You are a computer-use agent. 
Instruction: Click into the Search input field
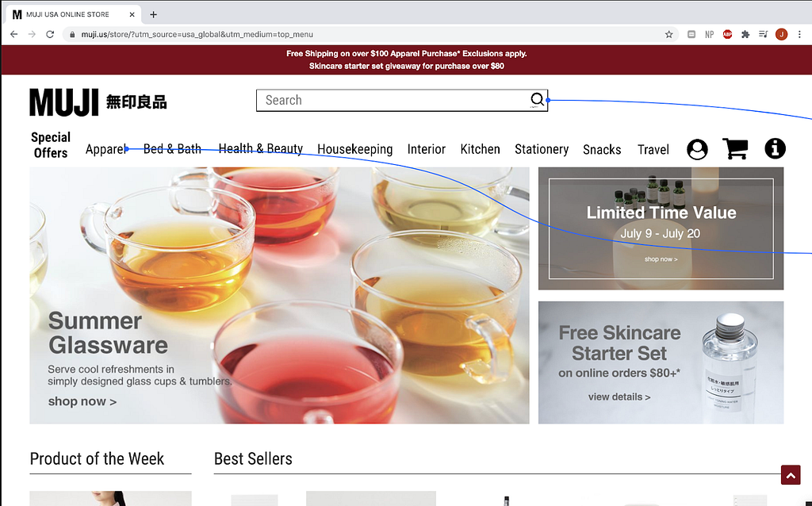[x=393, y=100]
